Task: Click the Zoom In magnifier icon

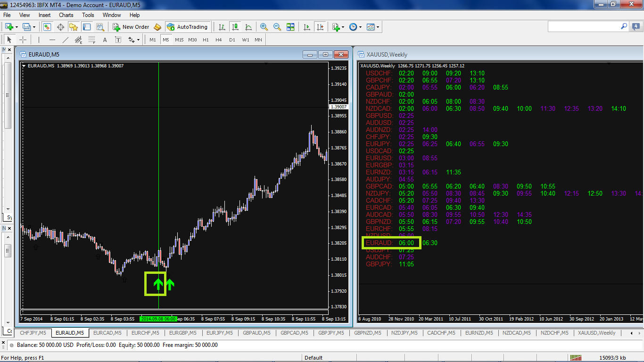Action: 264,27
